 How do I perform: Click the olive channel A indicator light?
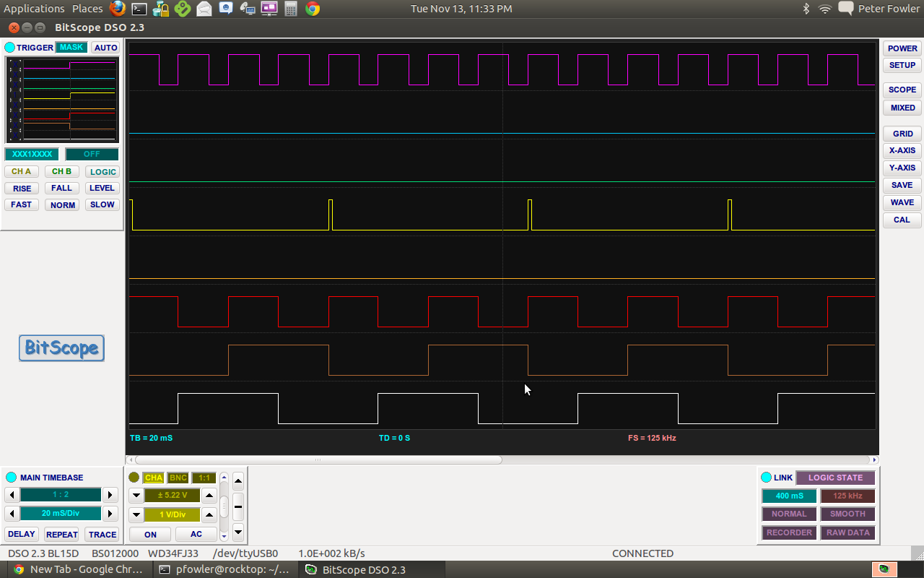coord(134,478)
